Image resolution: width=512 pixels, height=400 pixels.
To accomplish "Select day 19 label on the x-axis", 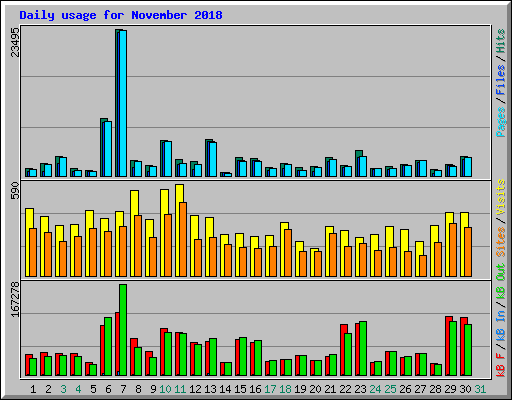I will (300, 389).
